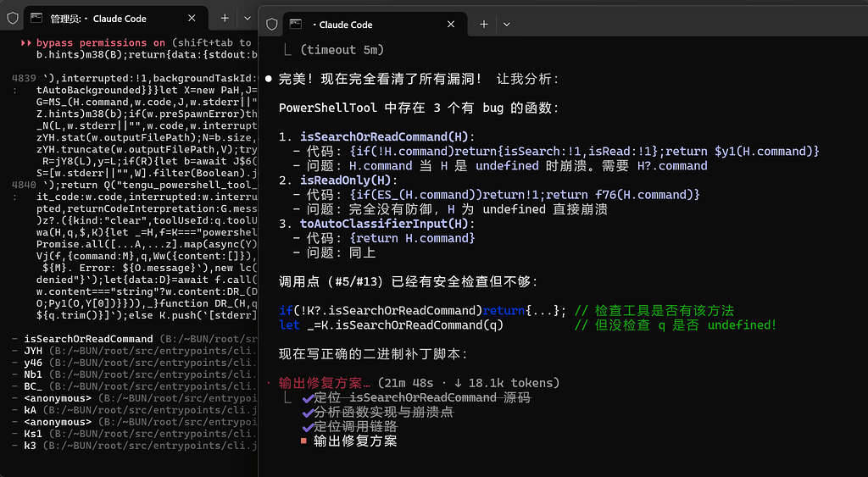Close the 管理员 Claude Code tab
The width and height of the screenshot is (868, 477).
pyautogui.click(x=192, y=19)
